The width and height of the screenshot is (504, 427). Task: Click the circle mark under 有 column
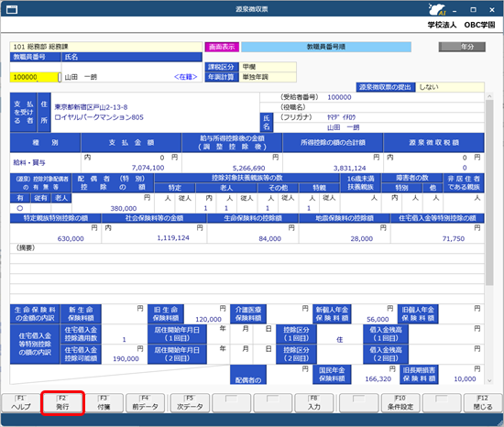coord(20,208)
